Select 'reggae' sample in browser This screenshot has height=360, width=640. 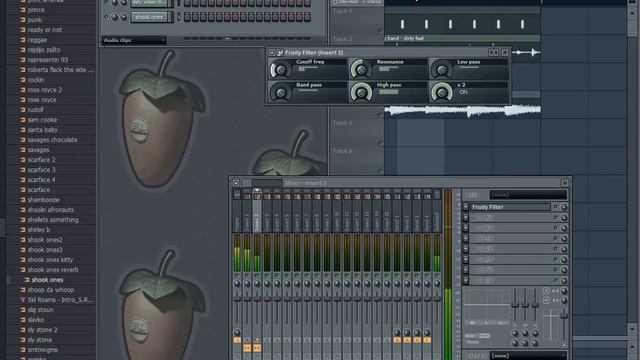pyautogui.click(x=37, y=40)
